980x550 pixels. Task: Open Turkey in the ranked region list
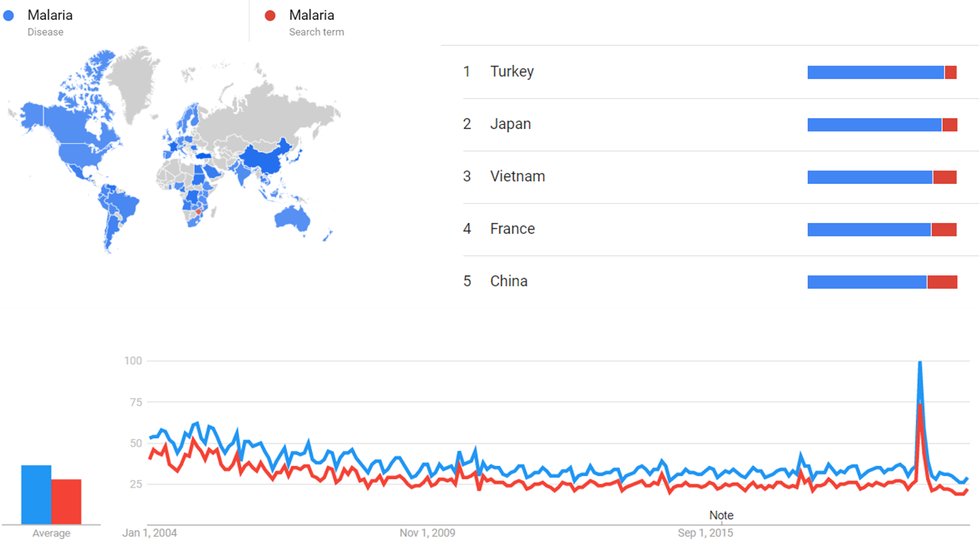pos(512,72)
